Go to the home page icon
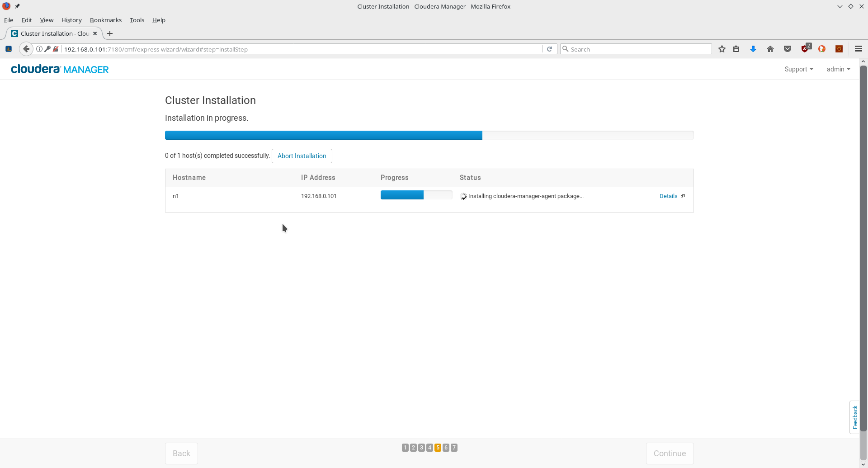The height and width of the screenshot is (468, 868). coord(770,49)
